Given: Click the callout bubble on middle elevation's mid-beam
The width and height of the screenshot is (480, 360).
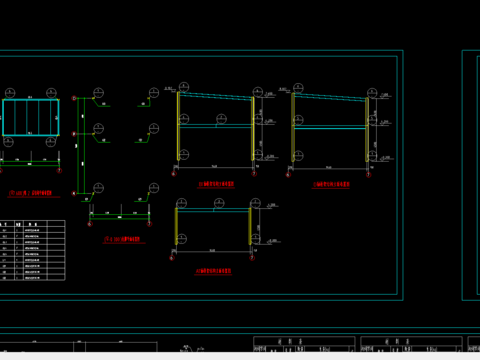Looking at the screenshot, I should (x=221, y=119).
